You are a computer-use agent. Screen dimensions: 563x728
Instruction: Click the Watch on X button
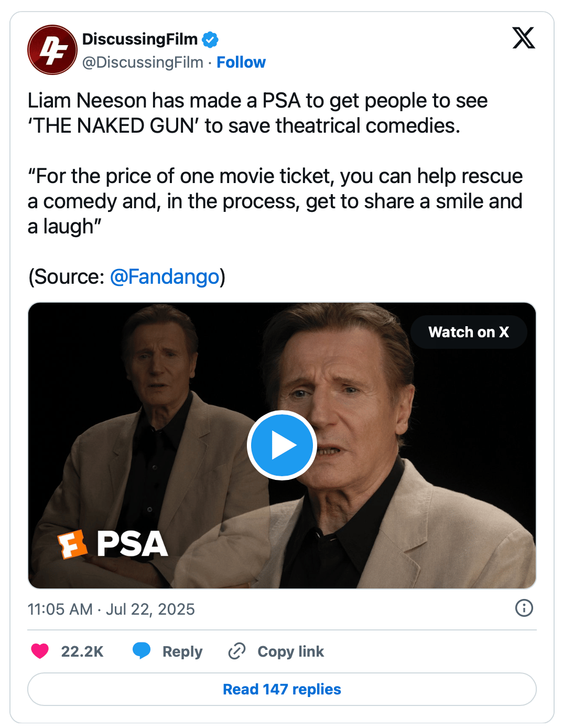tap(468, 332)
